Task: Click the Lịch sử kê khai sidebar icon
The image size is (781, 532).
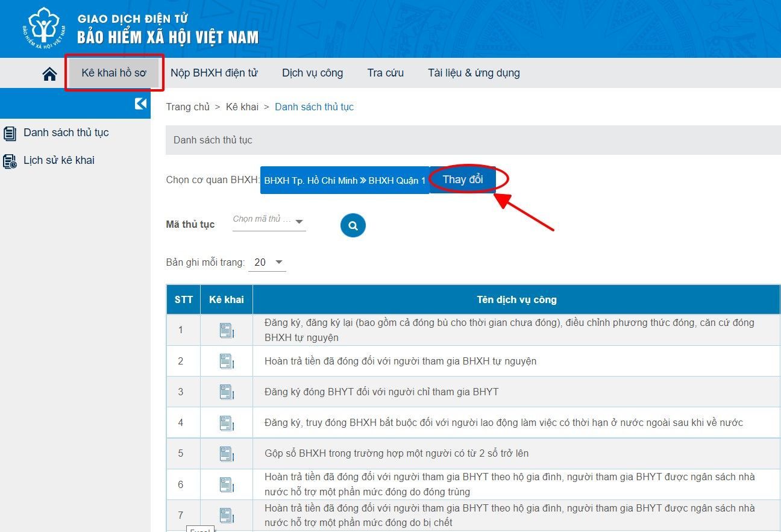Action: coord(10,161)
